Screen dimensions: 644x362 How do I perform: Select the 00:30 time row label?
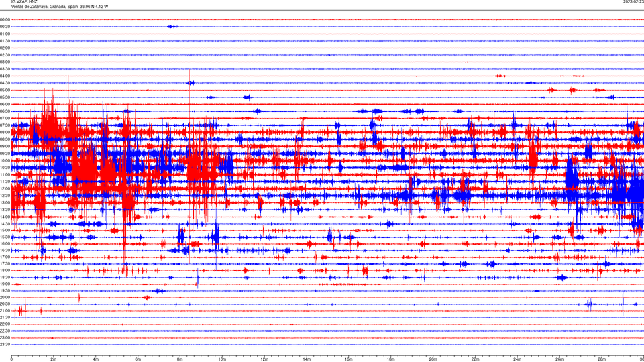point(5,27)
